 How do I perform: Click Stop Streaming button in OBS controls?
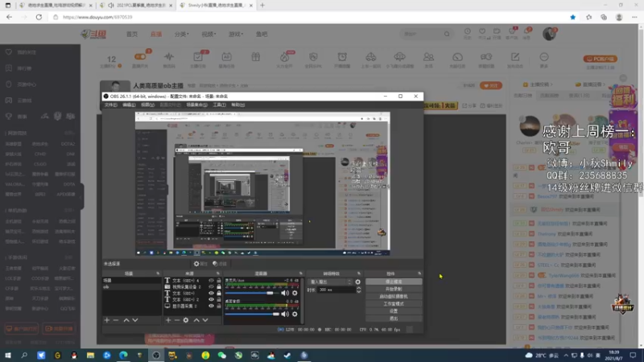click(394, 282)
